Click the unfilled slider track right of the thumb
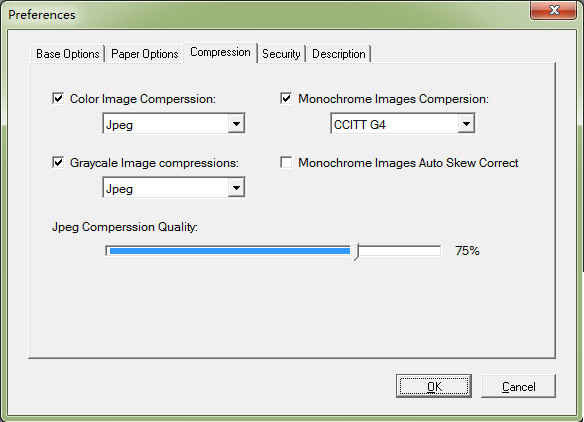584x422 pixels. pyautogui.click(x=400, y=251)
